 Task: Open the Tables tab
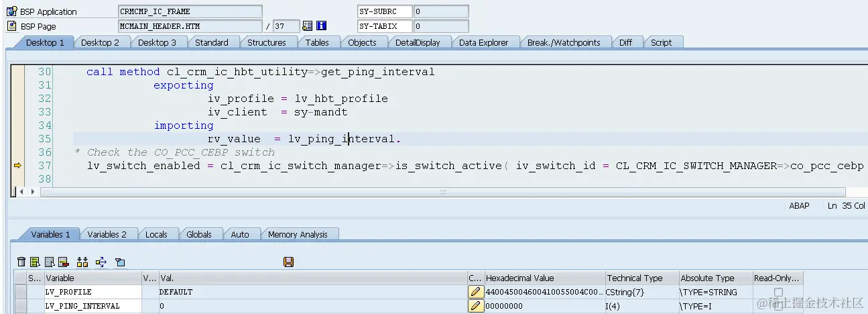[317, 42]
